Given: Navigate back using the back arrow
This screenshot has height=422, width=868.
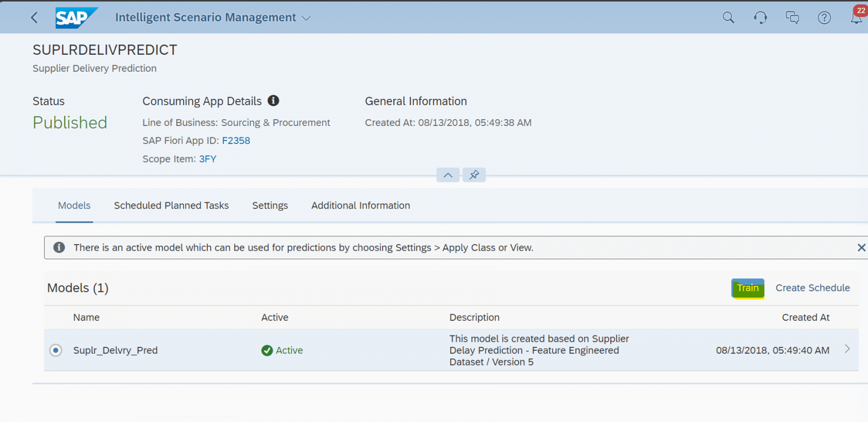Looking at the screenshot, I should pyautogui.click(x=34, y=18).
